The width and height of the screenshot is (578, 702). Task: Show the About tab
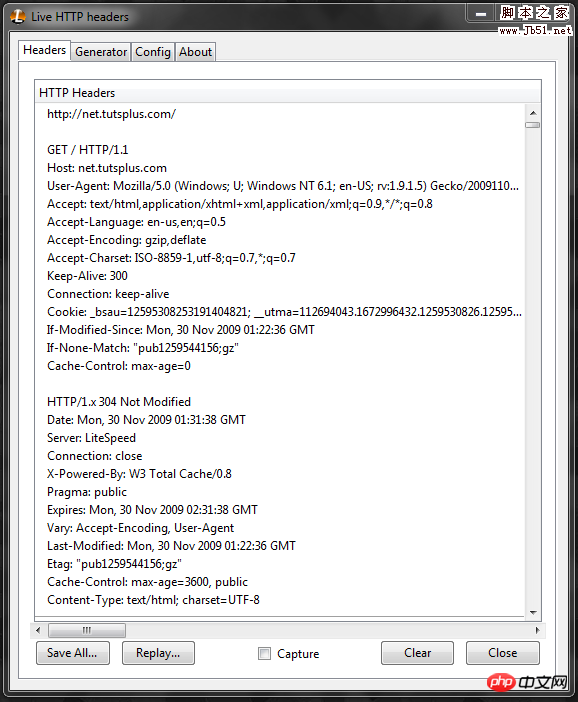coord(195,52)
